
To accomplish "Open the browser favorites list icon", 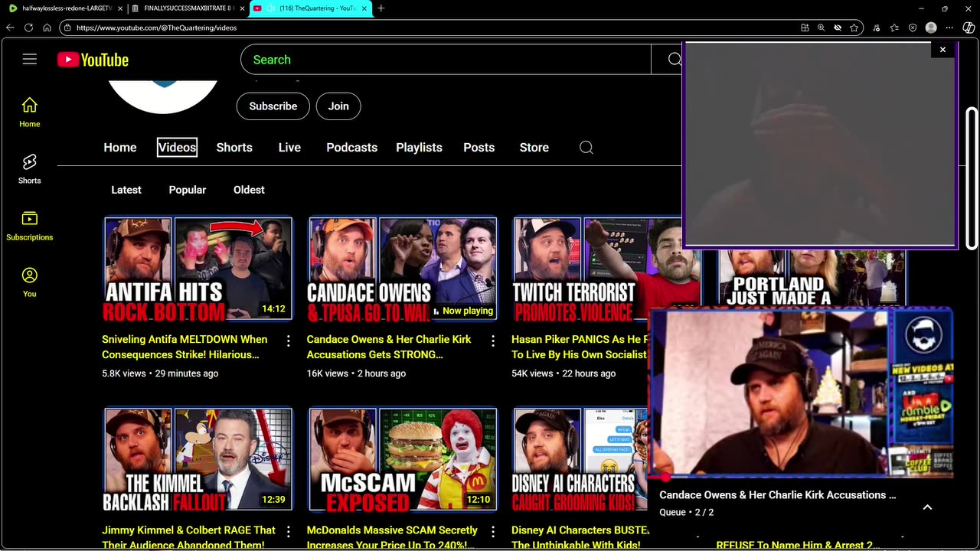I will point(894,28).
